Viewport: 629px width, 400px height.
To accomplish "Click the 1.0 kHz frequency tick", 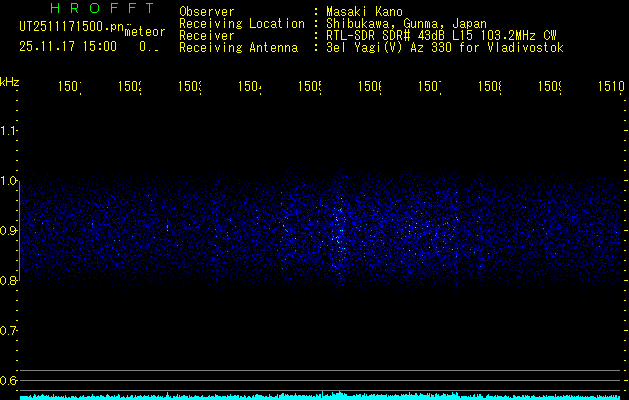I will coord(9,181).
